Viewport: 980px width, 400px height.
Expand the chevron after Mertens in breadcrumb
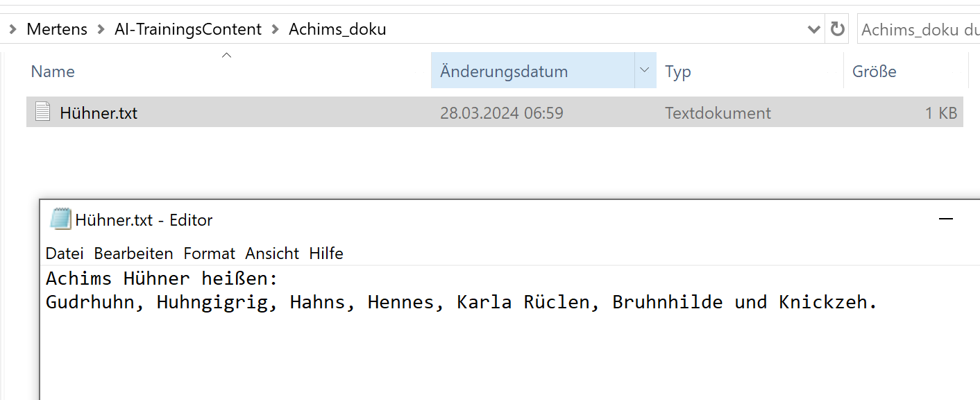point(101,29)
